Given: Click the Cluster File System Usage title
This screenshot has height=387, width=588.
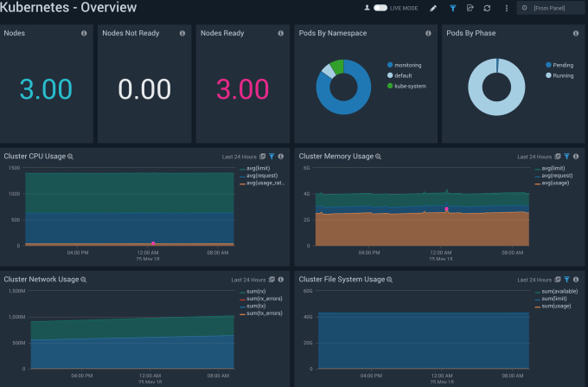Looking at the screenshot, I should [x=341, y=281].
